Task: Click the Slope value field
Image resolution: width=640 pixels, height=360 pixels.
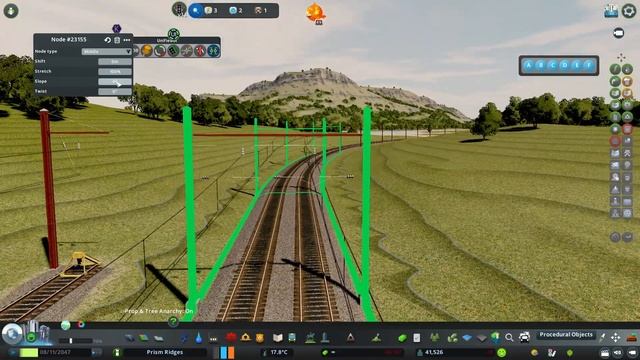Action: (x=115, y=82)
